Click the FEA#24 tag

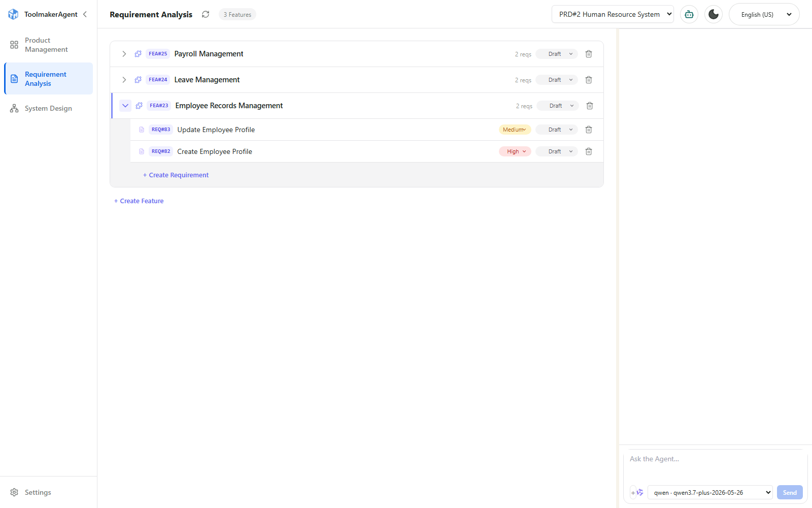[158, 80]
